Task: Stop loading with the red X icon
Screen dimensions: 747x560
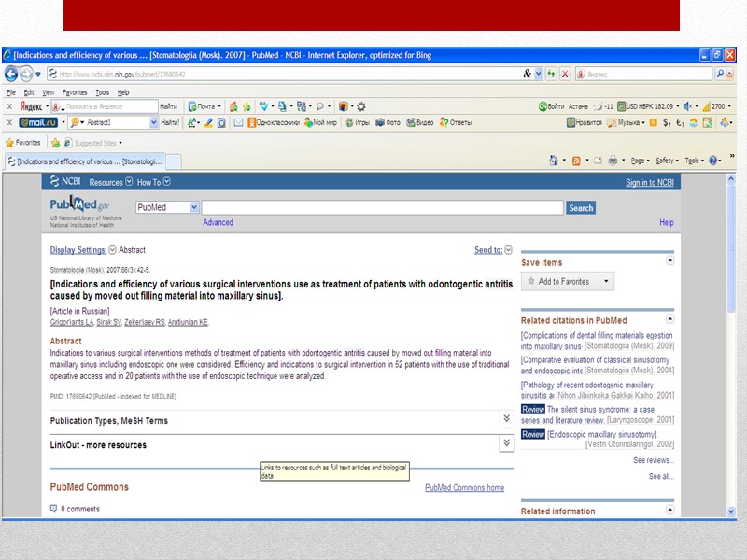Action: pos(565,74)
